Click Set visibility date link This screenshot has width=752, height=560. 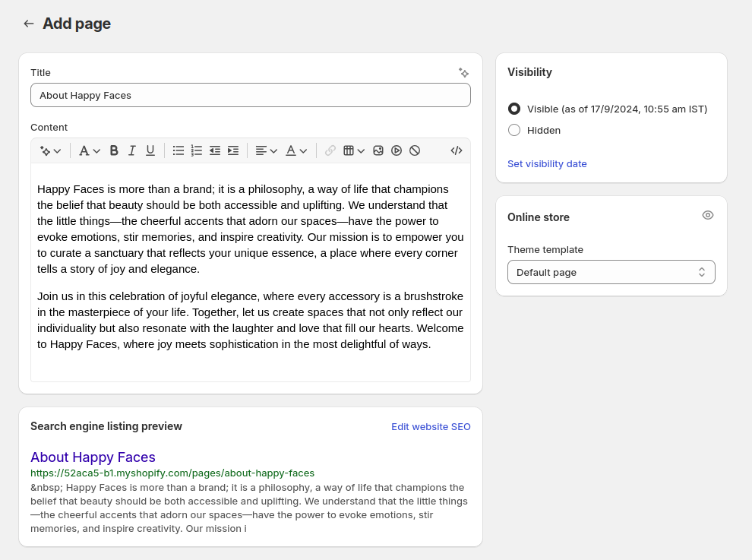pos(547,163)
